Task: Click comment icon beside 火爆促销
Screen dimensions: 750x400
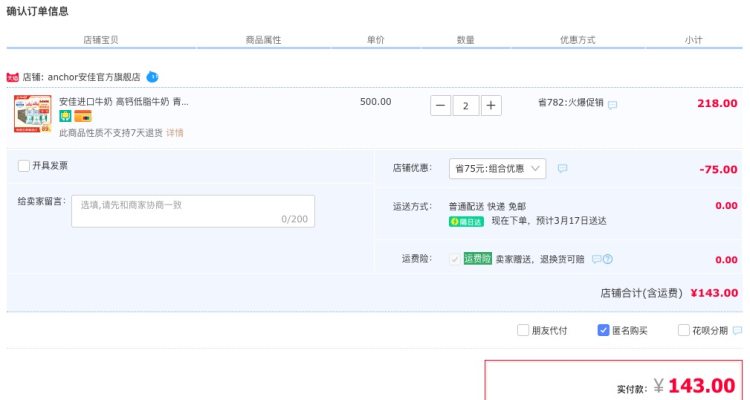Action: click(x=612, y=105)
